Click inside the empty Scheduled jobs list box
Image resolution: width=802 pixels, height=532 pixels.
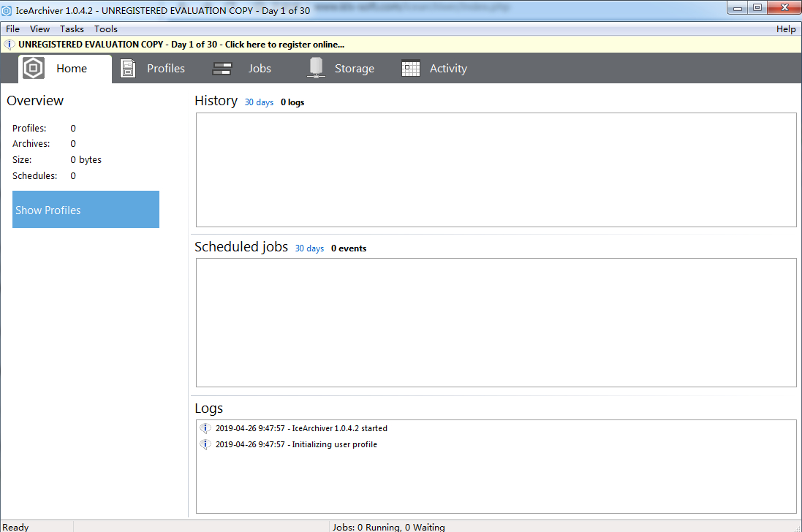click(496, 322)
